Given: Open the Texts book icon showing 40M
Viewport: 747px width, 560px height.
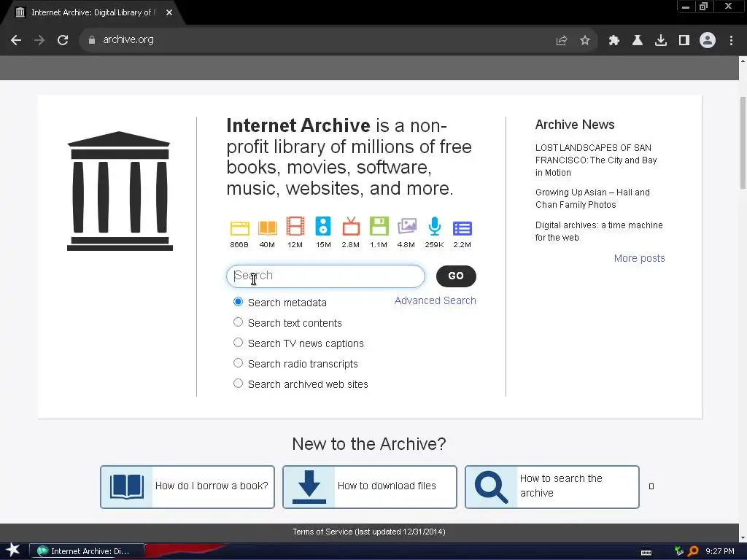Looking at the screenshot, I should coord(267,228).
